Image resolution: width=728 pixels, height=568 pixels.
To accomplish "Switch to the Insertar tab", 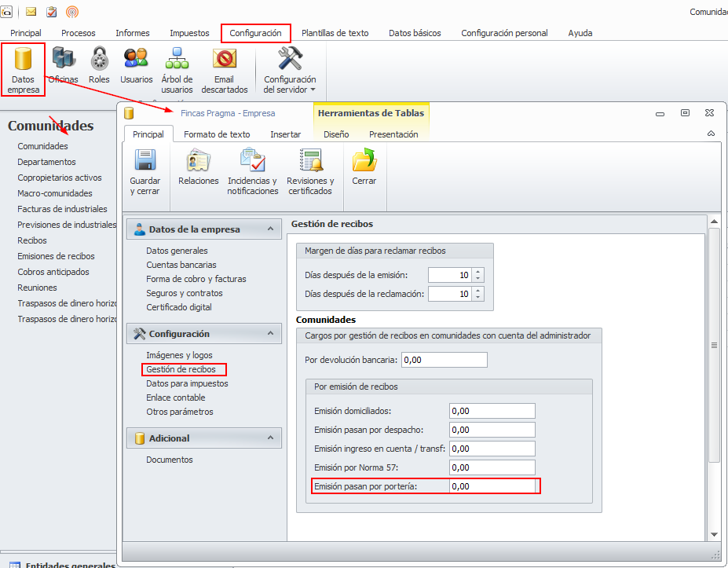I will 286,134.
